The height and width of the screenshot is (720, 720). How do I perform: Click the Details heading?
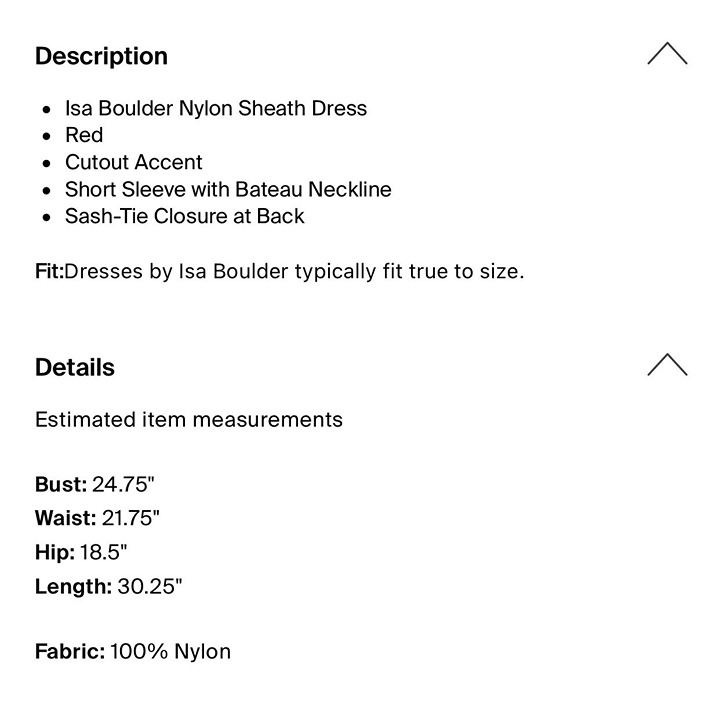[x=75, y=367]
